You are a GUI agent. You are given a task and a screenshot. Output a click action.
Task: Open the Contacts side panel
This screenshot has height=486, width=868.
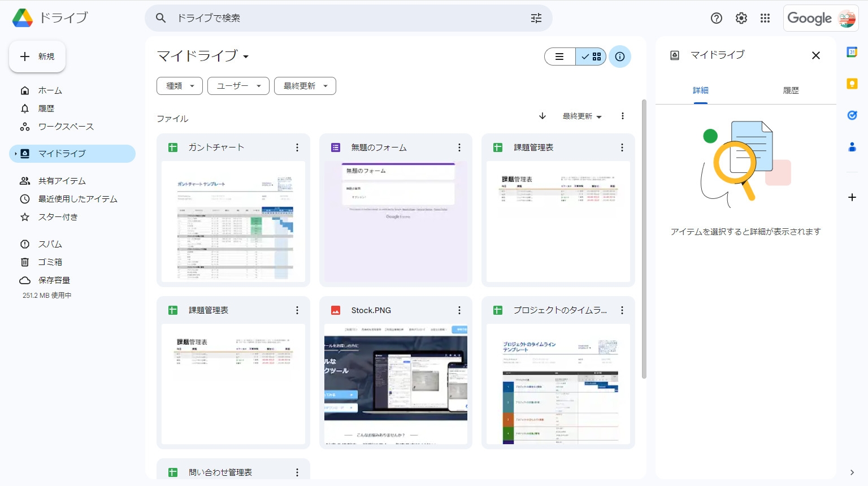click(852, 147)
